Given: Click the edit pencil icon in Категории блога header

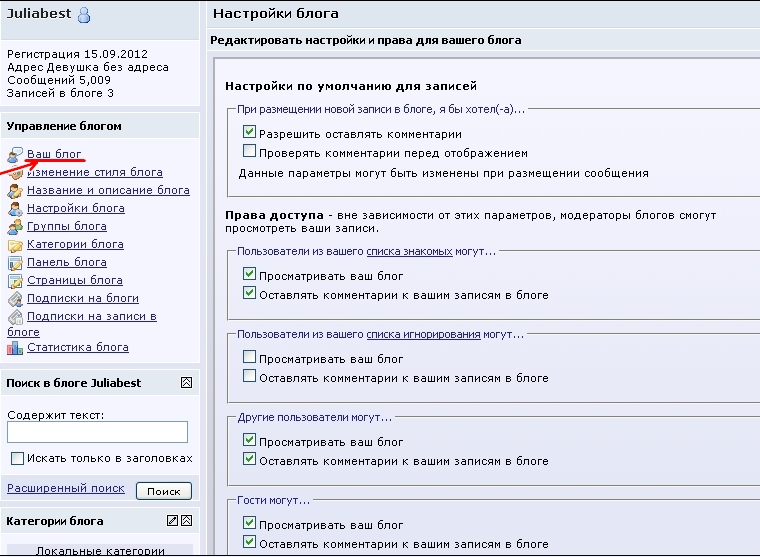Looking at the screenshot, I should click(172, 521).
